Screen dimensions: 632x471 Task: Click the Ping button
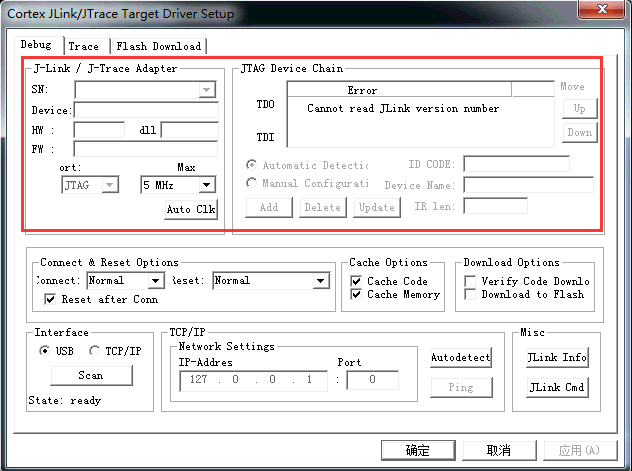click(x=461, y=388)
